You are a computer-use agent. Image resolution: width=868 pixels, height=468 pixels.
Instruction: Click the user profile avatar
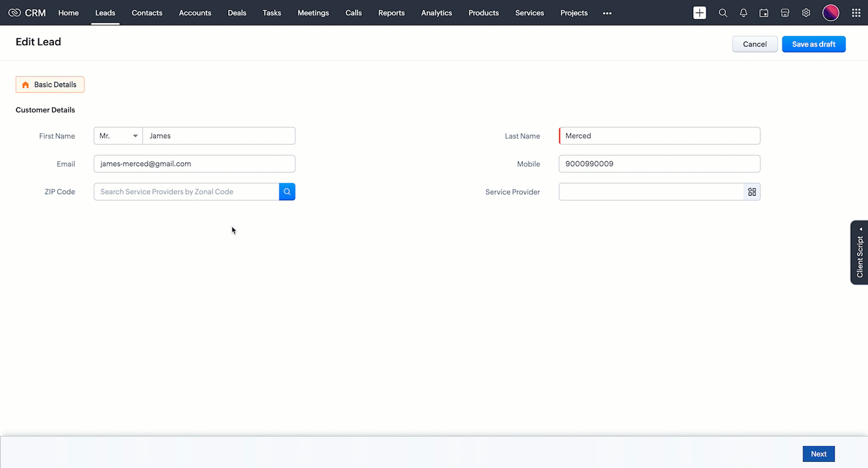(x=830, y=13)
